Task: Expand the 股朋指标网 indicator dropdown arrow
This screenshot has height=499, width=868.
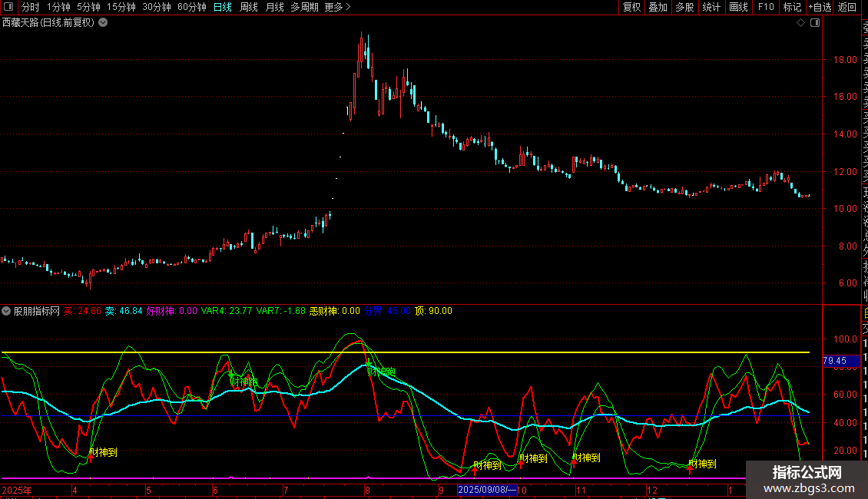Action: pos(6,311)
